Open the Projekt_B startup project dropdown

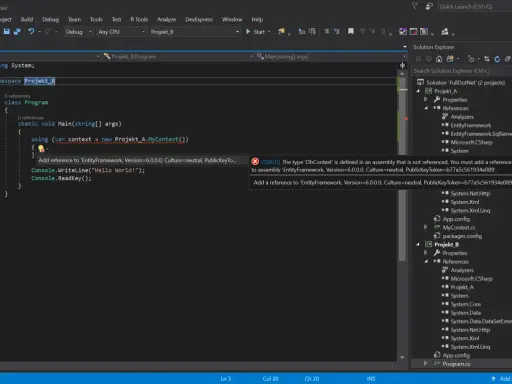coord(195,32)
